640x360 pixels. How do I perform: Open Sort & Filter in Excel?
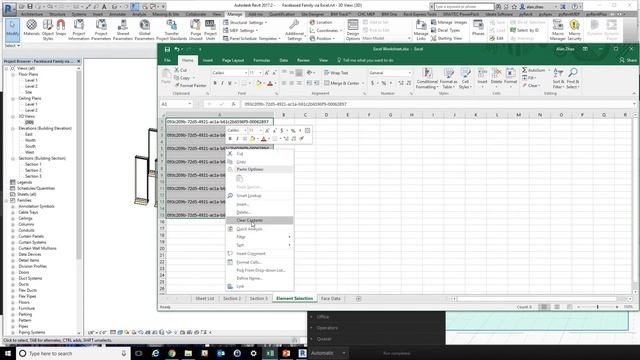coord(558,78)
